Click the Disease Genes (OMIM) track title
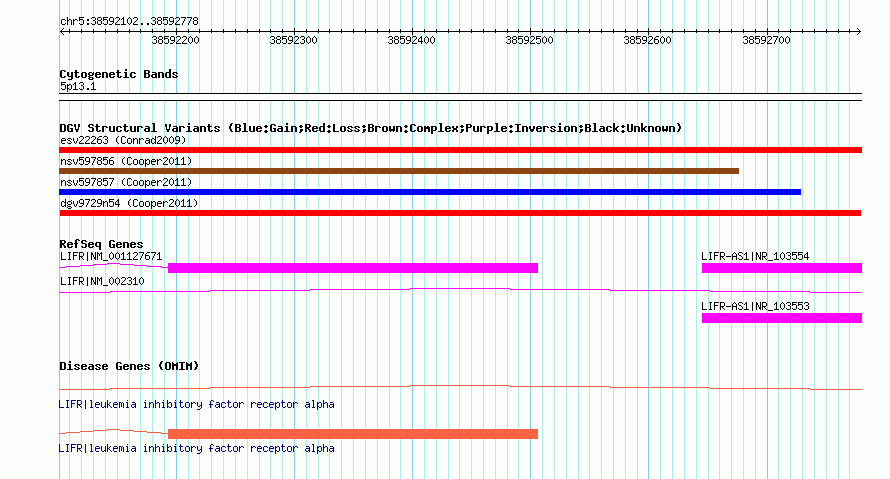This screenshot has width=890, height=479. 129,366
